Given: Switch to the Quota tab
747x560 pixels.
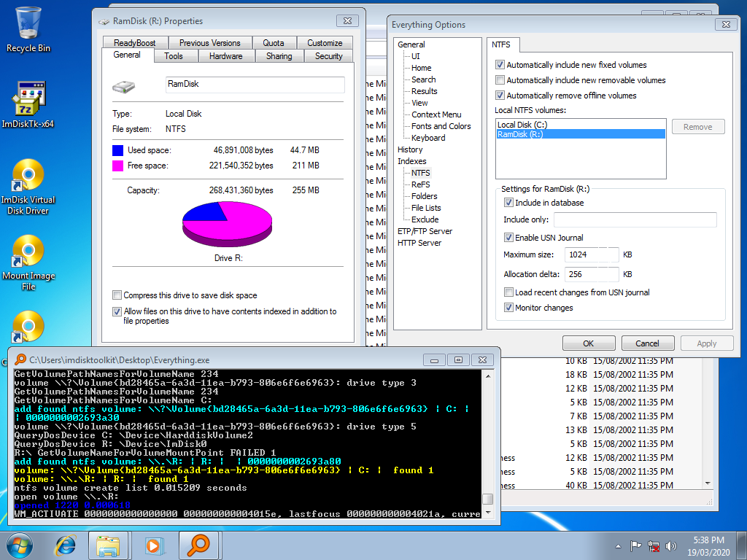Looking at the screenshot, I should pyautogui.click(x=274, y=43).
